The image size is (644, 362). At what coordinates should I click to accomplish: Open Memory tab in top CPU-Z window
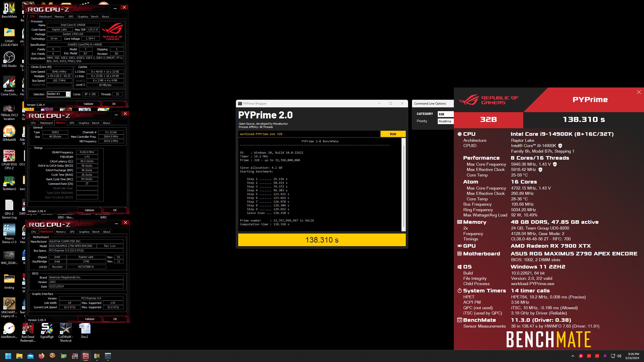[x=59, y=17]
